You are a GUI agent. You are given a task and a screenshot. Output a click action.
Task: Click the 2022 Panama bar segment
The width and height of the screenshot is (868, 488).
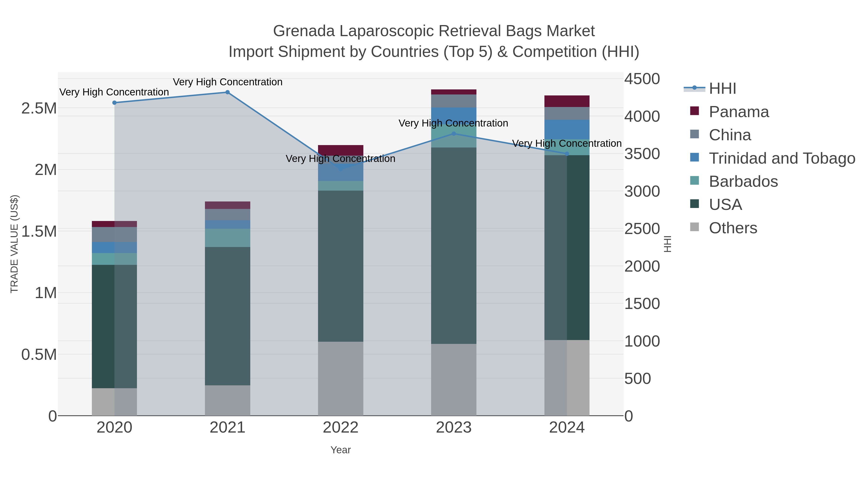pyautogui.click(x=341, y=151)
